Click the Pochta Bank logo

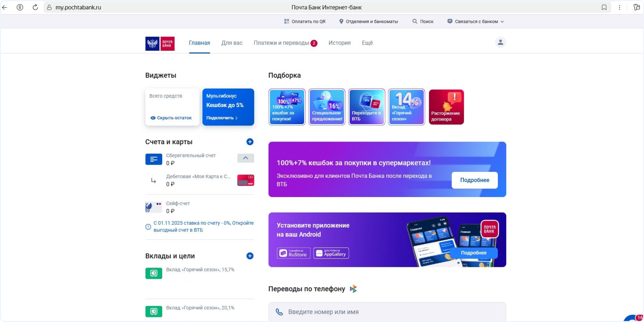[160, 43]
